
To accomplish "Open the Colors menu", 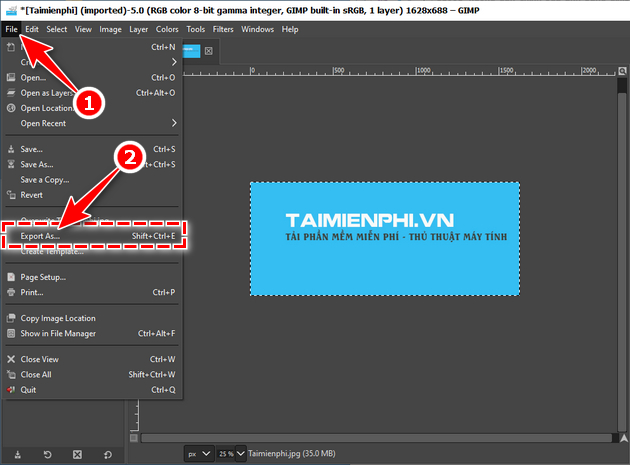I will point(167,29).
